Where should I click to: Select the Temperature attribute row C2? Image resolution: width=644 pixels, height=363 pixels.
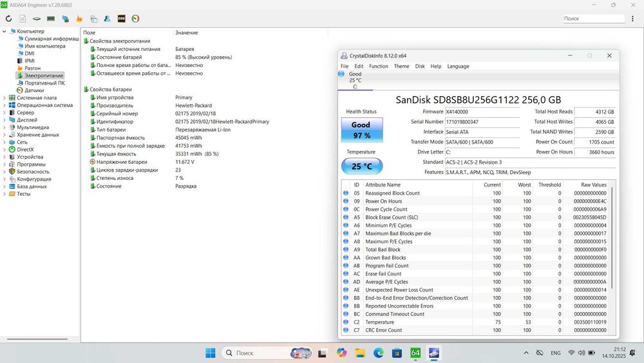pos(475,322)
